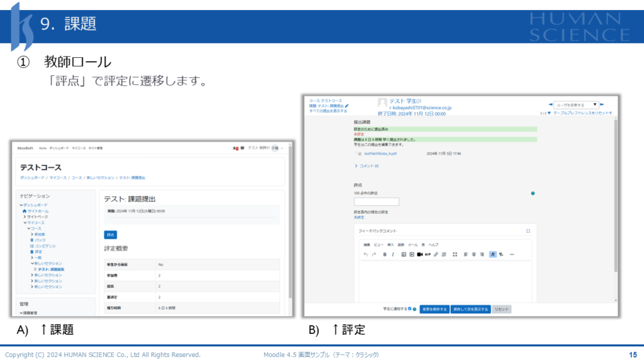Image resolution: width=644 pixels, height=362 pixels.
Task: Click the help icon next to 100点中の評点
Action: coord(533,194)
